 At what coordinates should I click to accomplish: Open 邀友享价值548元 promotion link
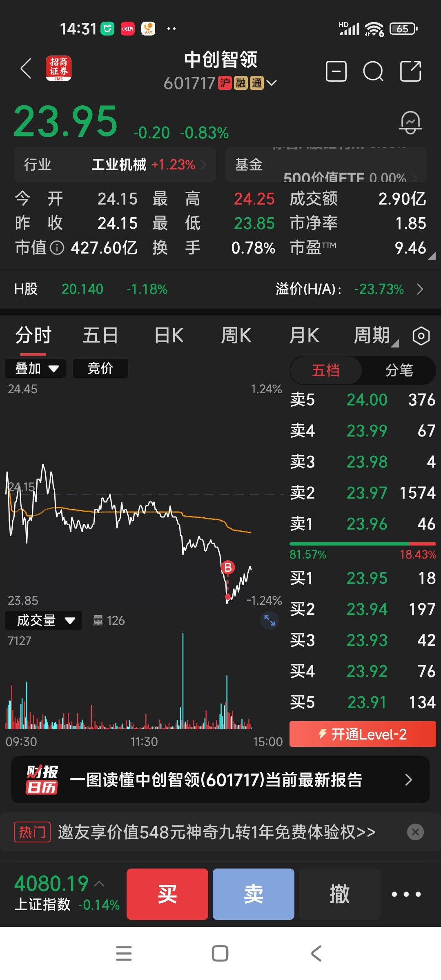pyautogui.click(x=217, y=832)
